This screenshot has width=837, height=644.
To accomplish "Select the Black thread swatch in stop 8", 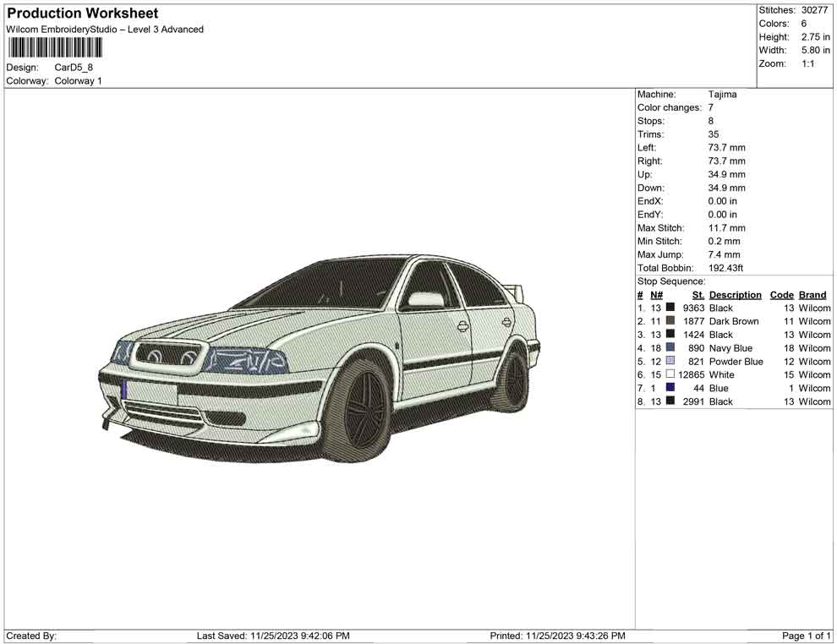I will click(x=672, y=401).
